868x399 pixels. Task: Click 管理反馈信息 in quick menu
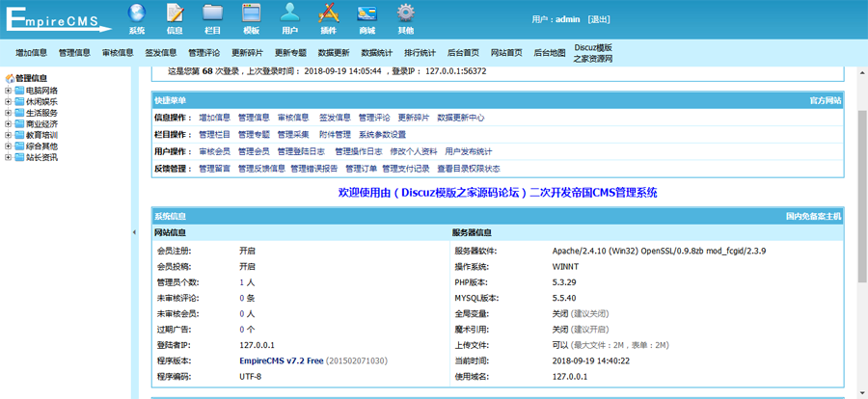(261, 169)
